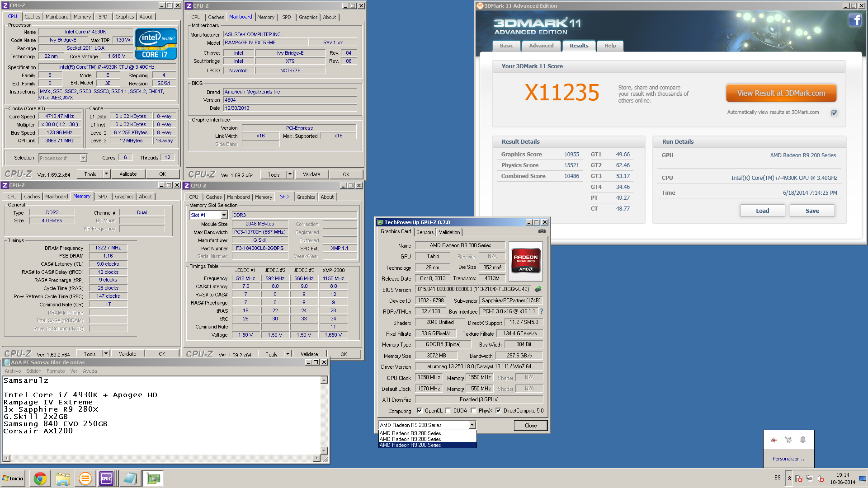Toggle the OpenCL checkbox in GPU-Z
This screenshot has height=488, width=868.
[420, 411]
